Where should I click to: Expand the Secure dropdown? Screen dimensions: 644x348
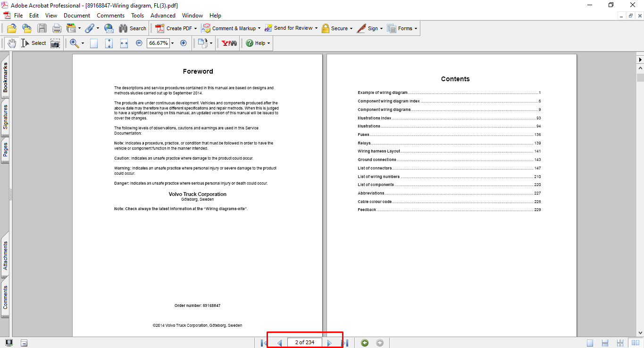351,28
